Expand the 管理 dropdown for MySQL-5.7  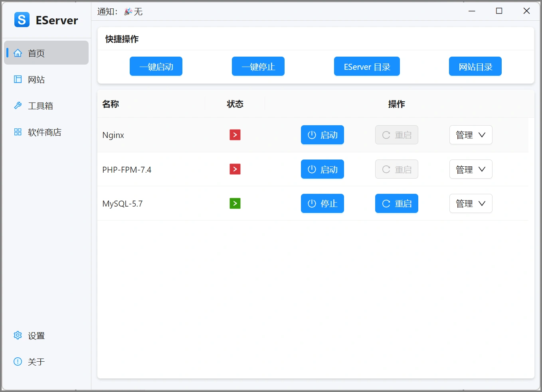pos(471,203)
